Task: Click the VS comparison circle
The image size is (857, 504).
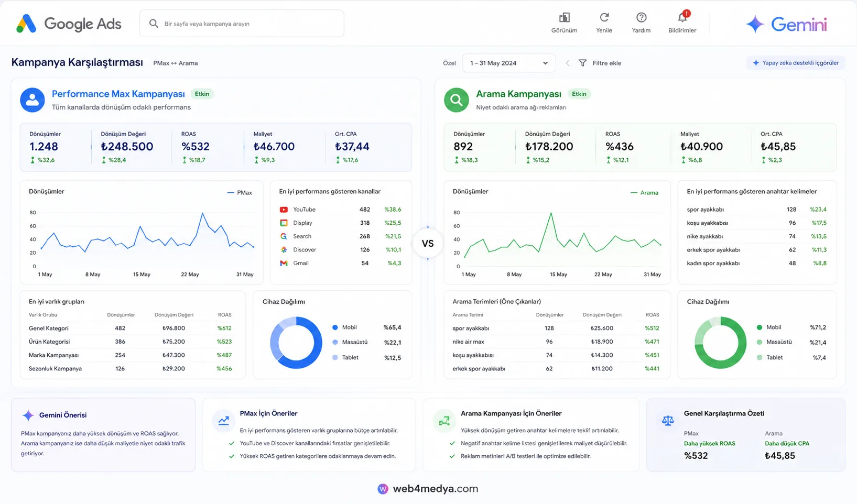Action: 428,243
